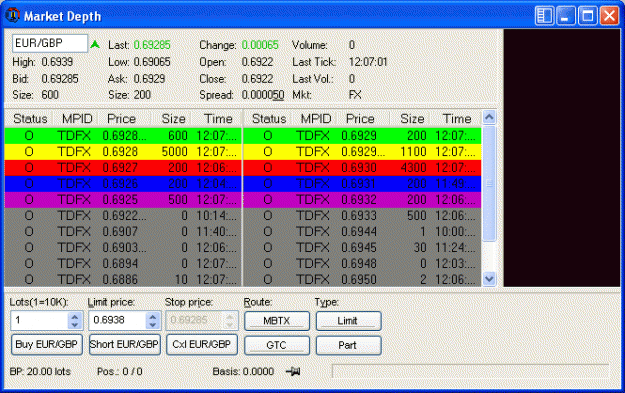Screen dimensions: 625x393
Task: Click the bid side Status column header
Action: click(30, 118)
